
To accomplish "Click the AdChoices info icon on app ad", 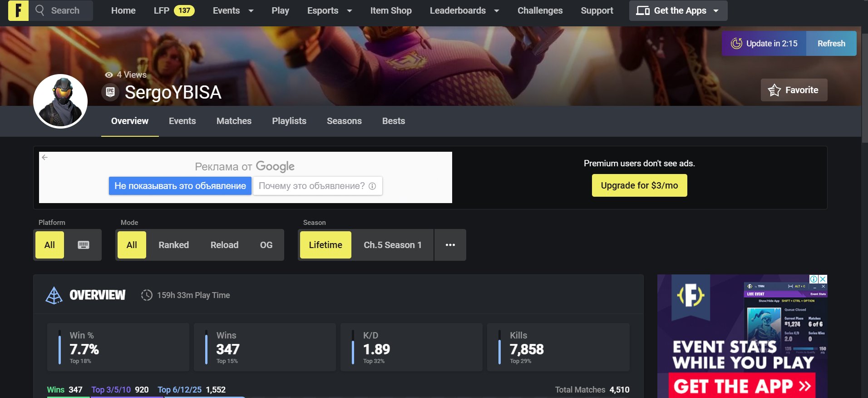I will coord(814,279).
